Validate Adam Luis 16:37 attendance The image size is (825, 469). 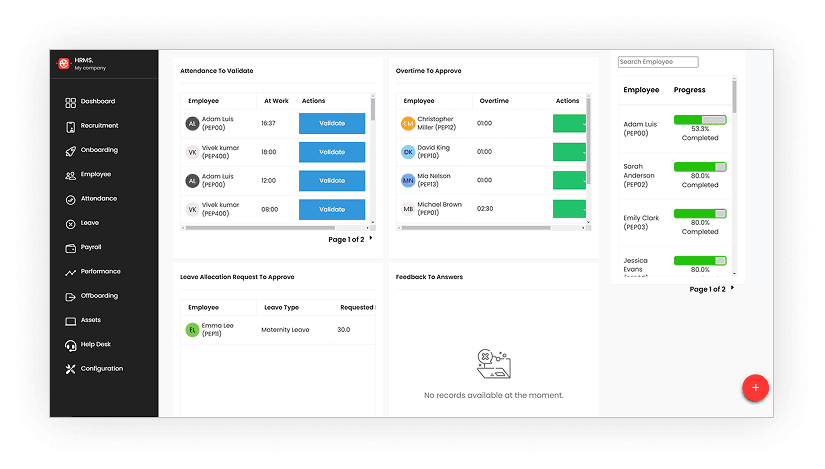(x=332, y=124)
